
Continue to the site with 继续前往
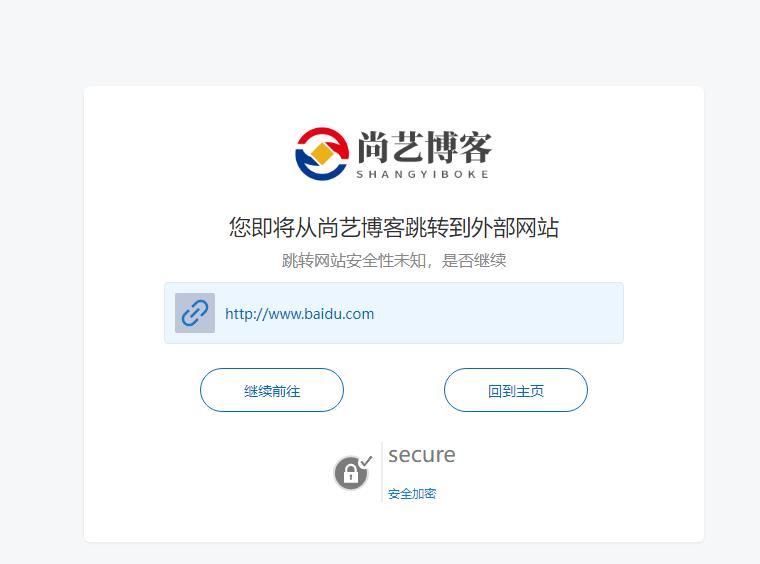pos(272,390)
